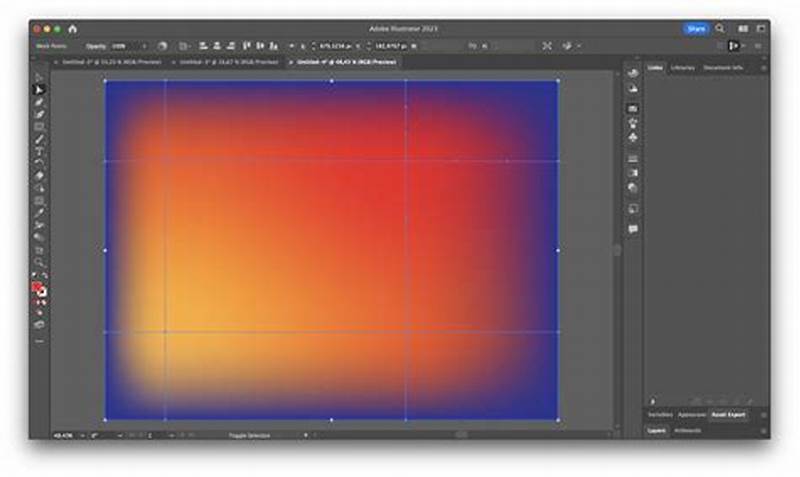The image size is (800, 477).
Task: Click horizontal align center icon
Action: click(217, 46)
